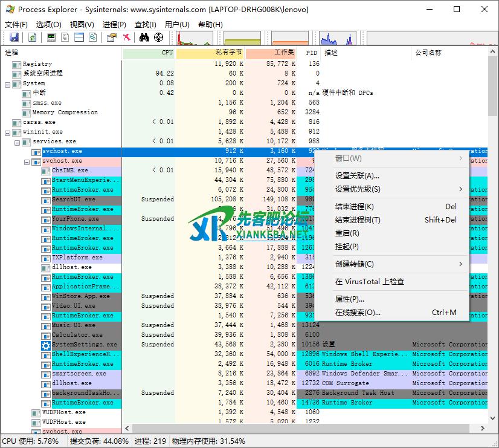Click the Save floppy disk toolbar icon
Viewport: 499px width, 448px height.
click(14, 37)
